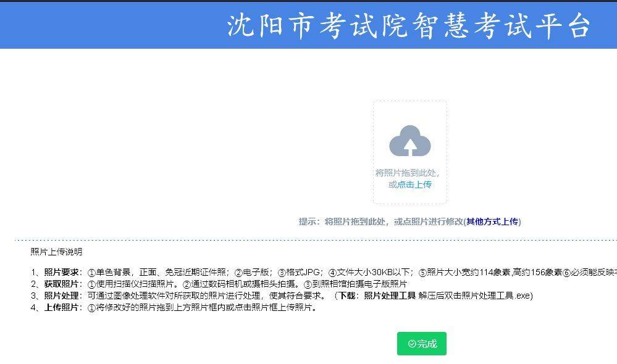This screenshot has height=364, width=617.
Task: Click the 提示 hint text below upload box
Action: point(409,221)
